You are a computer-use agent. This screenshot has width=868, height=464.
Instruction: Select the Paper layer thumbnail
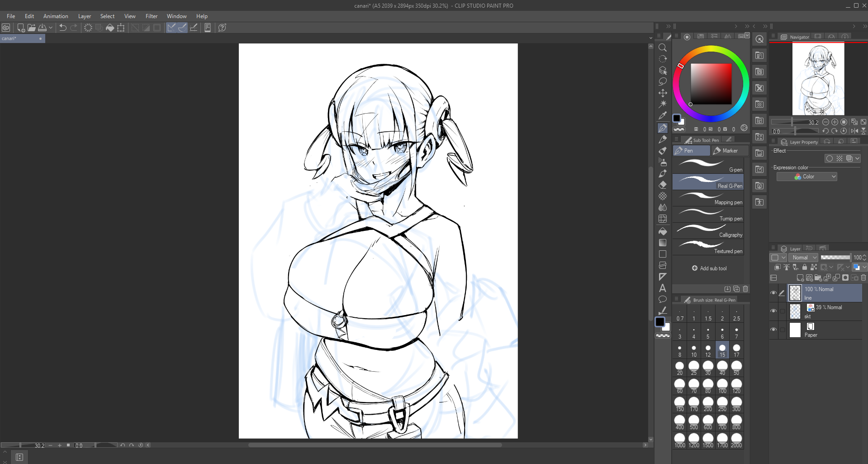point(795,330)
